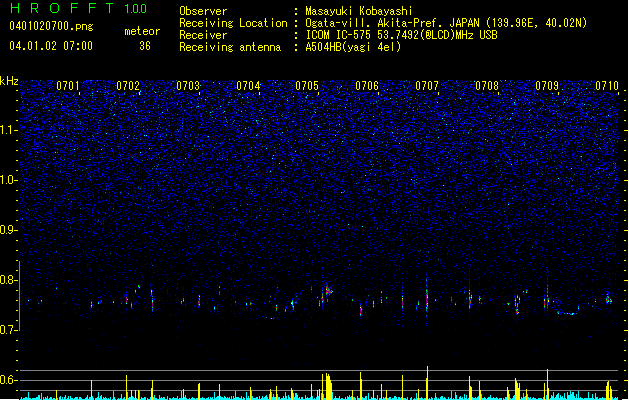Click time marker 0703

[188, 86]
